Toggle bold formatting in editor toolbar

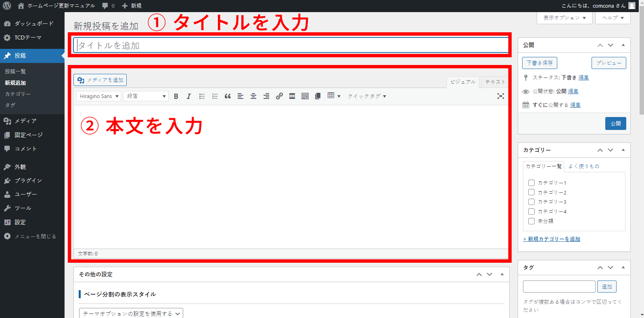(x=176, y=96)
